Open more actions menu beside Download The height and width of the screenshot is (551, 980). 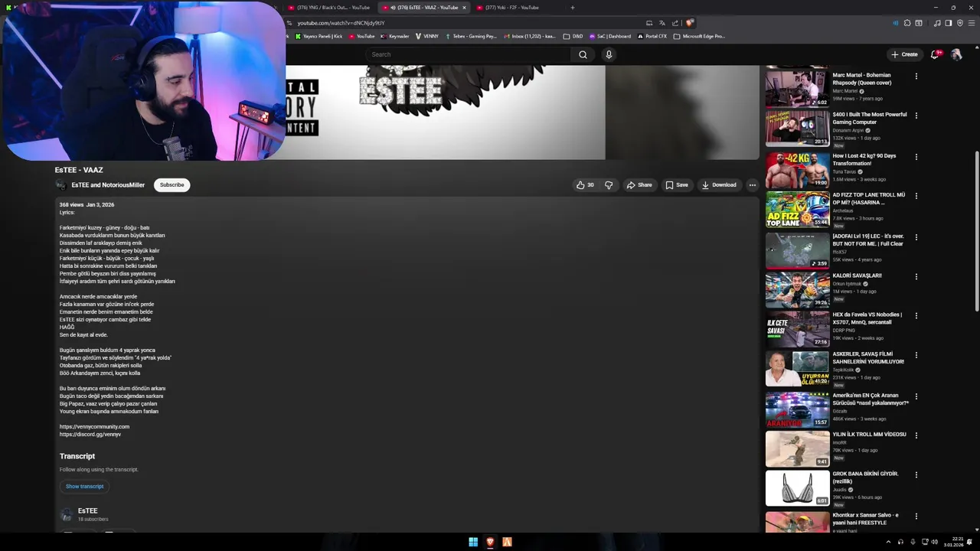(x=753, y=184)
